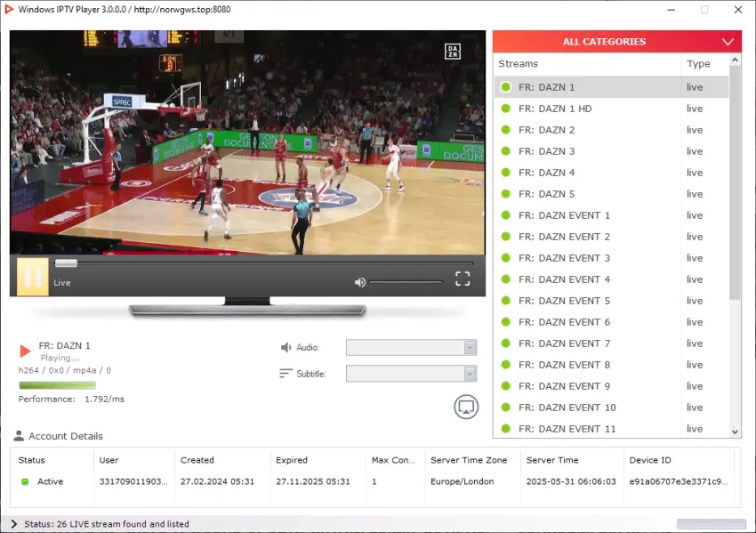This screenshot has width=756, height=533.
Task: Adjust the volume slider
Action: point(406,282)
